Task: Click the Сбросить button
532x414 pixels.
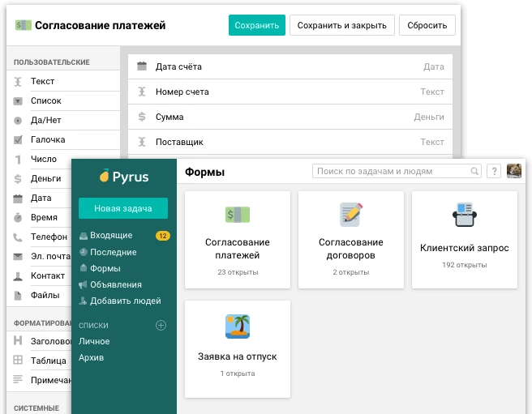Action: tap(427, 25)
